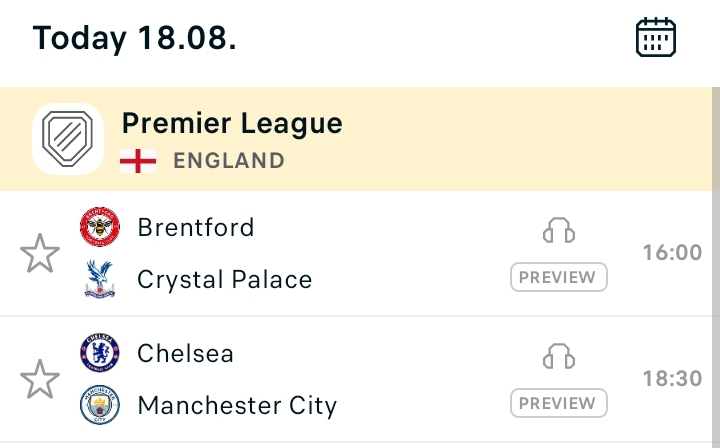Open the Brentford team name
Screen dimensions: 720x448
point(196,228)
